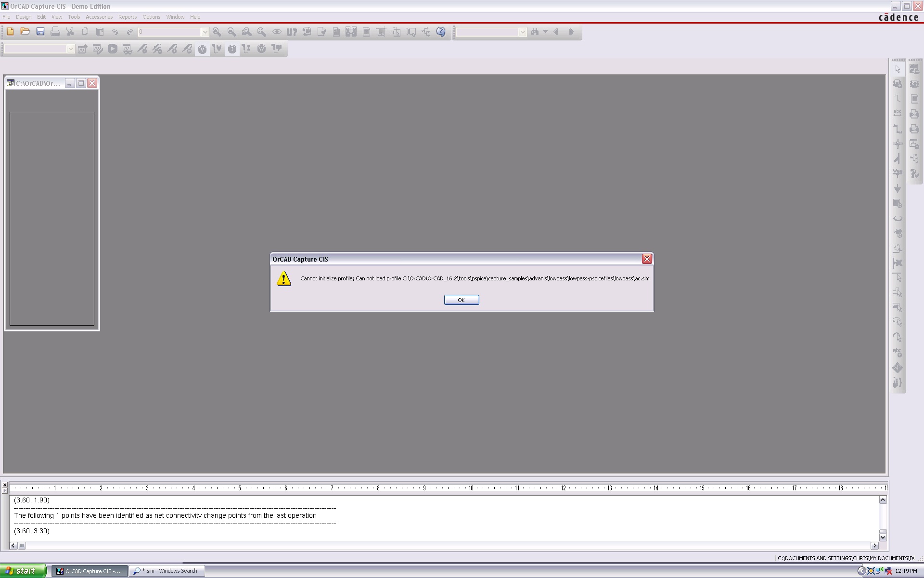The width and height of the screenshot is (924, 578).
Task: Open the Accessories menu
Action: [x=99, y=17]
